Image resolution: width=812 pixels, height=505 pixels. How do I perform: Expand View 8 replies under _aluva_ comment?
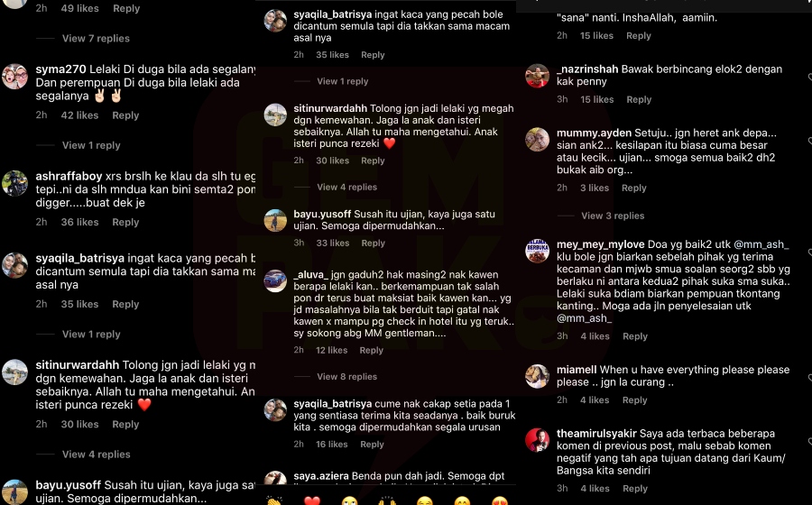click(347, 377)
